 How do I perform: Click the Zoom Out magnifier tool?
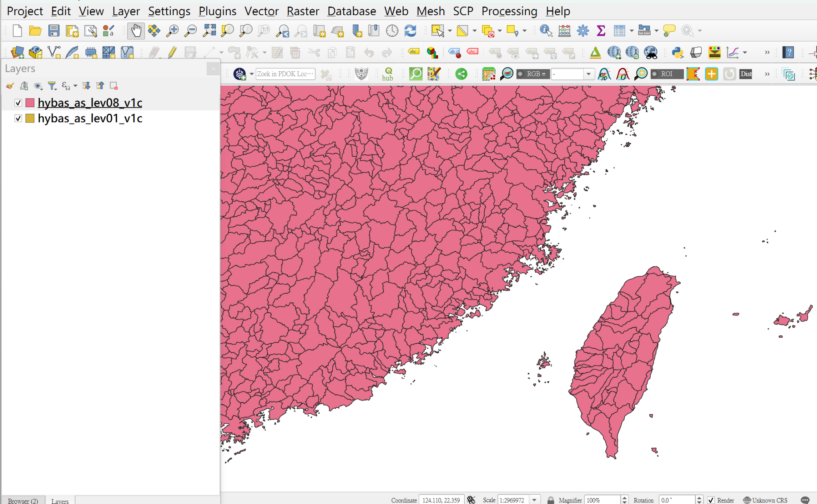tap(191, 31)
